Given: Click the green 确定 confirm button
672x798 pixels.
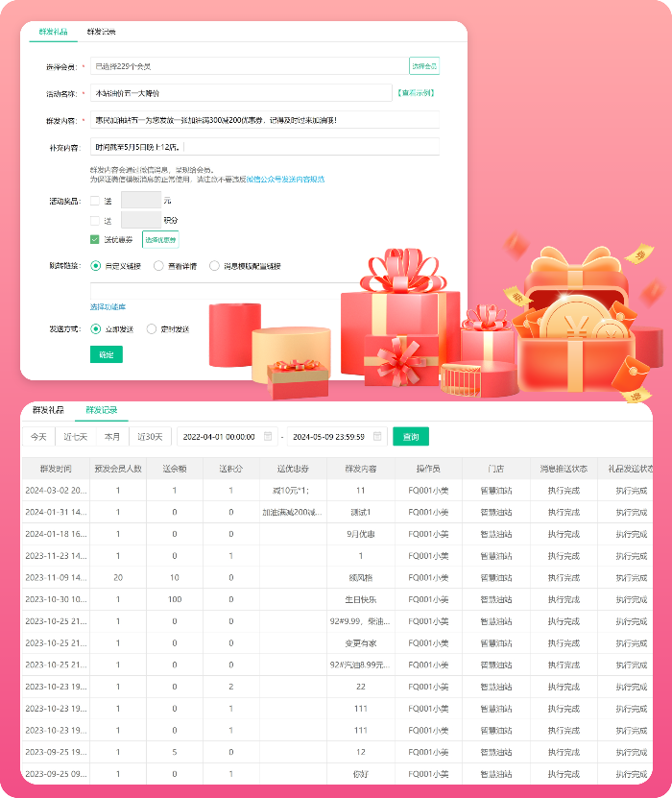Looking at the screenshot, I should [106, 354].
